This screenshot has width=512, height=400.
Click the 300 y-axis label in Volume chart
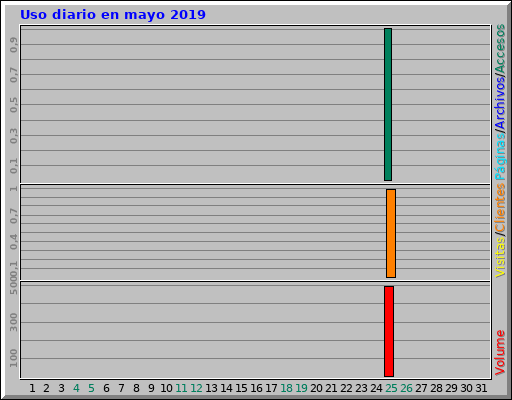click(x=14, y=322)
